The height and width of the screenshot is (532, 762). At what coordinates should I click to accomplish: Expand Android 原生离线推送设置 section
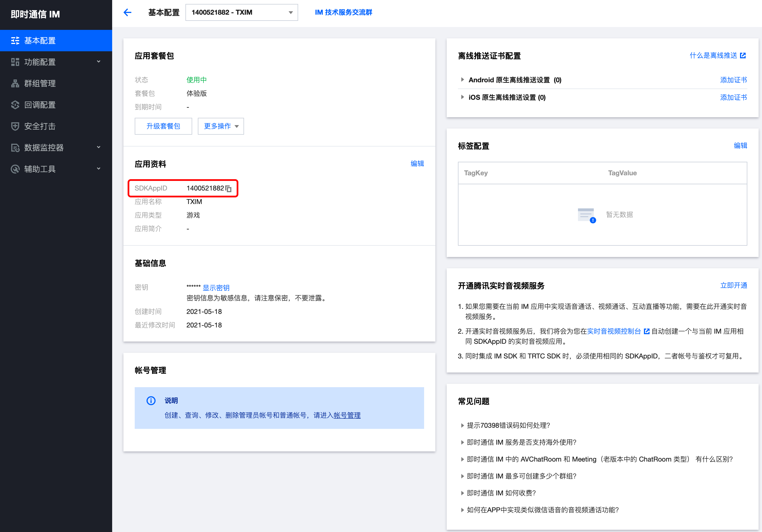pos(463,80)
